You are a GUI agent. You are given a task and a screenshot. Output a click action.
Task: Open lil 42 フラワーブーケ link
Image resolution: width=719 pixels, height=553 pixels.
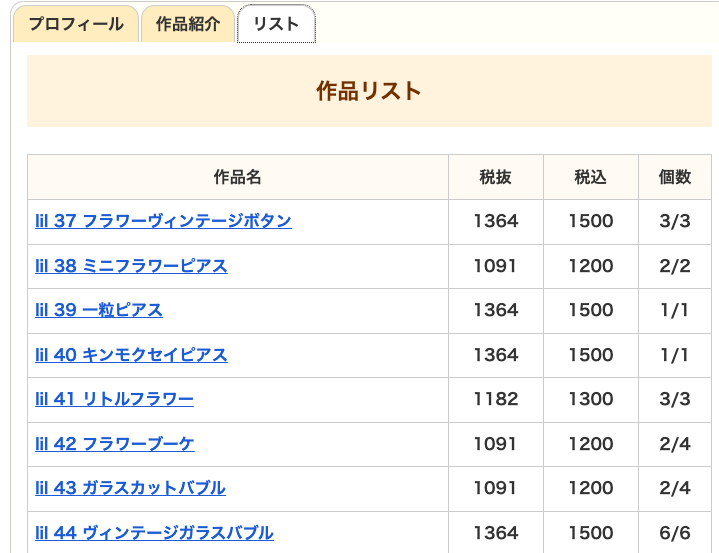115,444
